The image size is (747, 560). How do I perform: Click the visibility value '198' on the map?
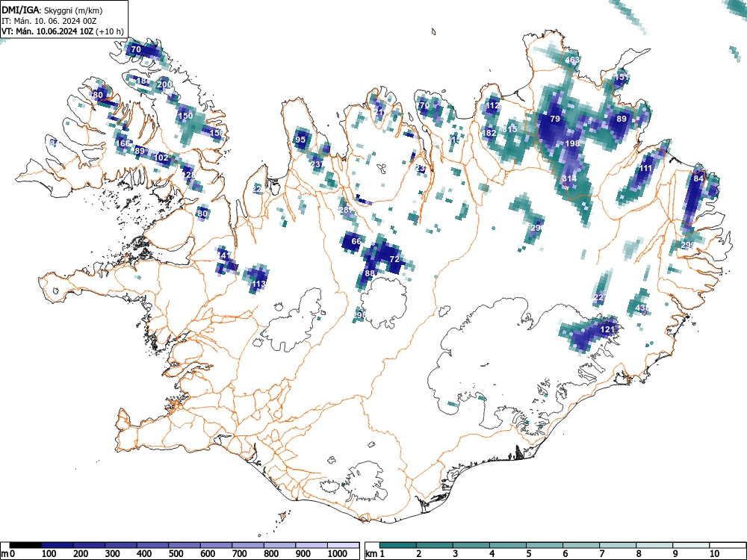tap(572, 143)
